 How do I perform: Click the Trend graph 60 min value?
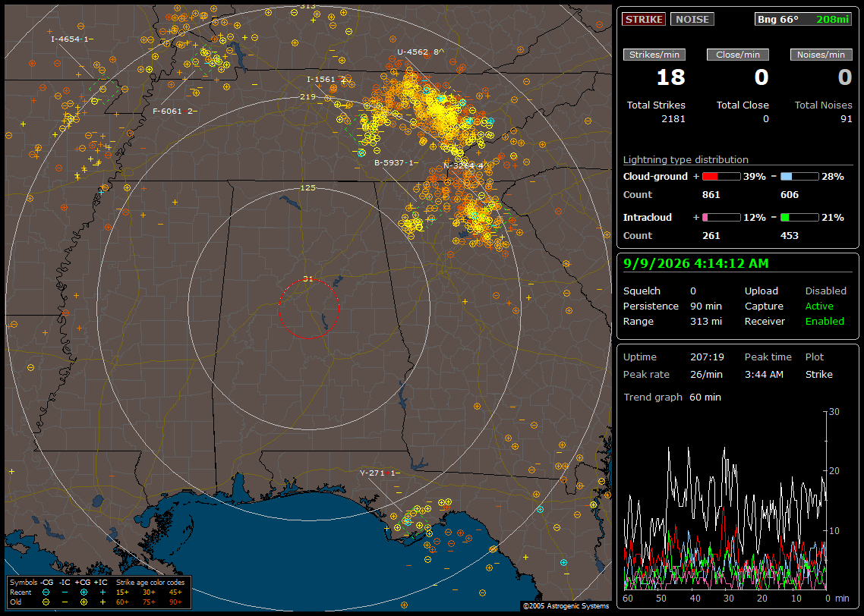(705, 397)
